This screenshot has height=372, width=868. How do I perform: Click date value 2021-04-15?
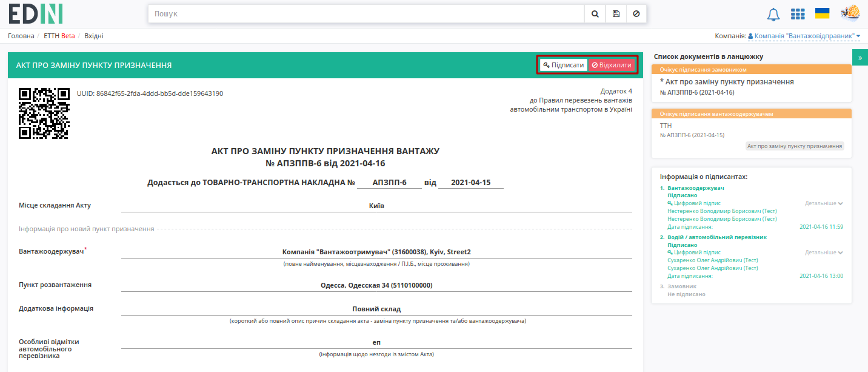471,183
